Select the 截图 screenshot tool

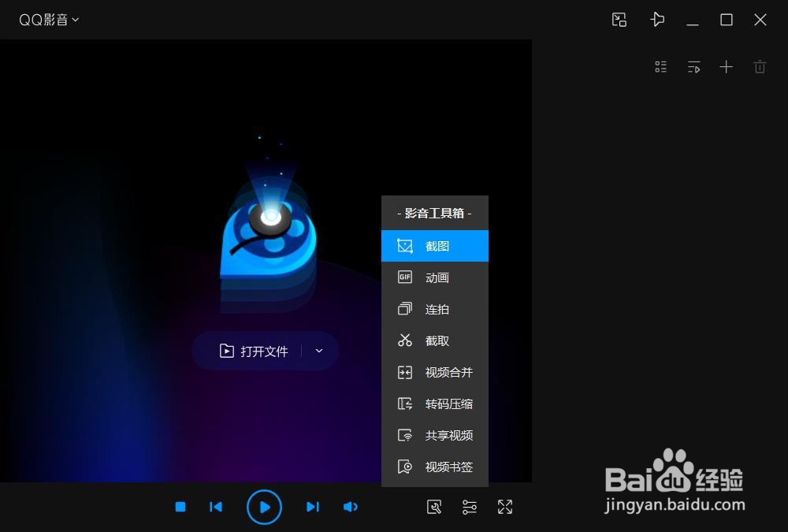click(x=435, y=246)
